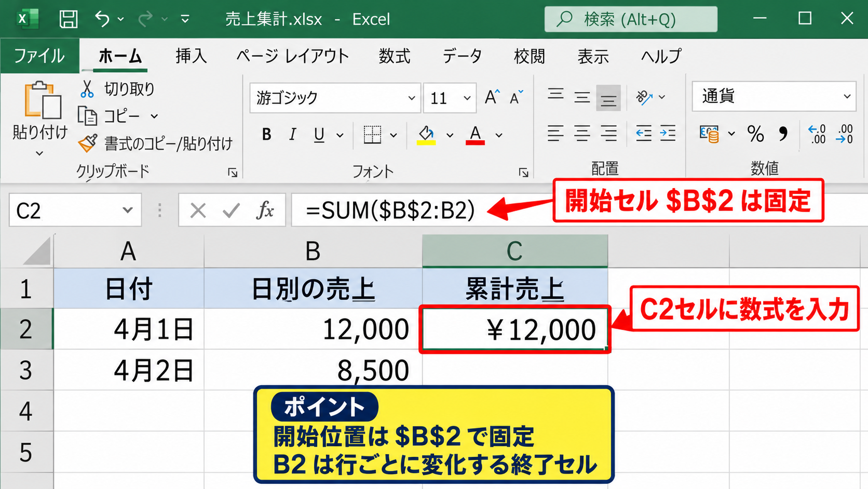
Task: Toggle italic formatting
Action: click(292, 135)
